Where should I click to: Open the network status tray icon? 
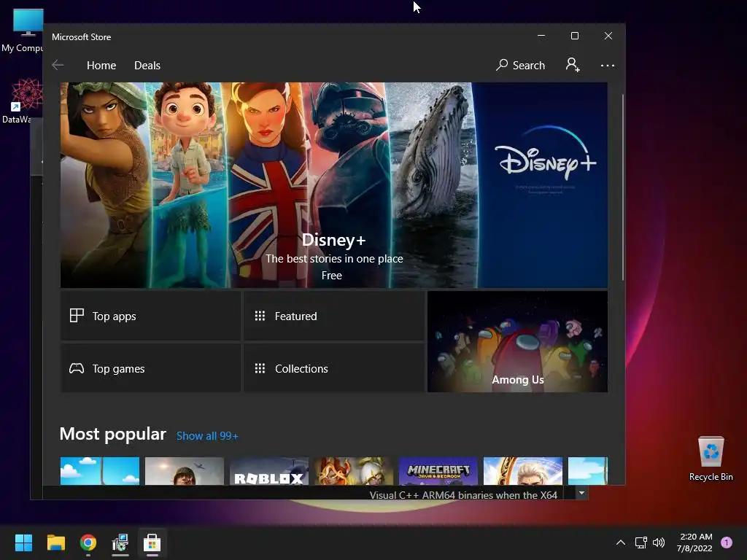click(x=640, y=542)
